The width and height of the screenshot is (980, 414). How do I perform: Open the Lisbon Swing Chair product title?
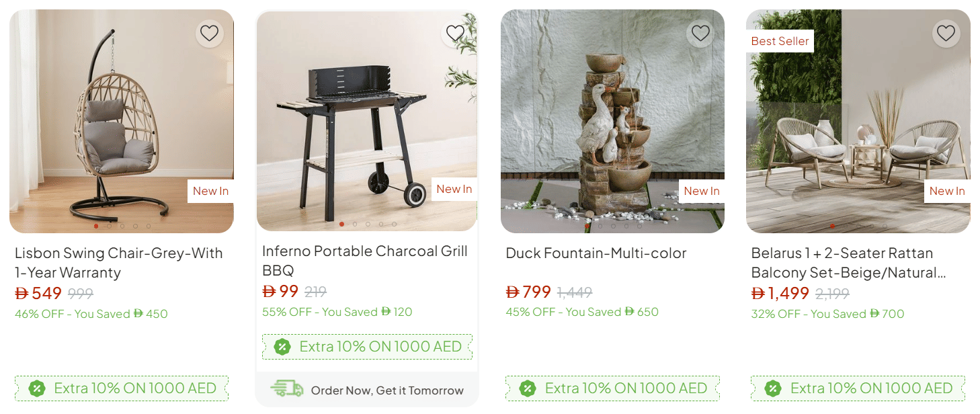click(x=118, y=263)
